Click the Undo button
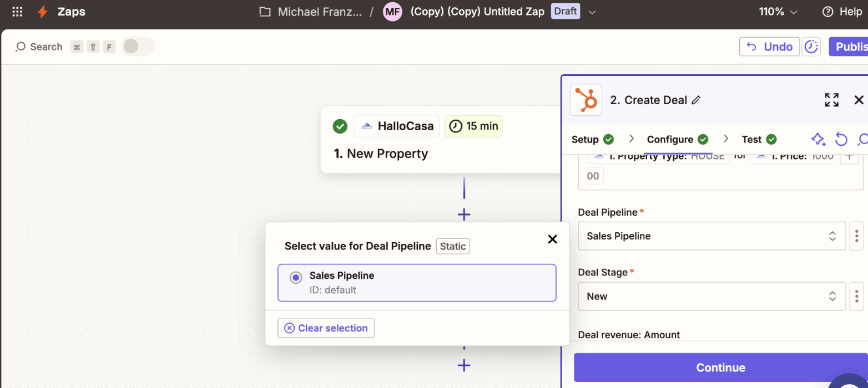Viewport: 868px width, 388px height. 769,47
